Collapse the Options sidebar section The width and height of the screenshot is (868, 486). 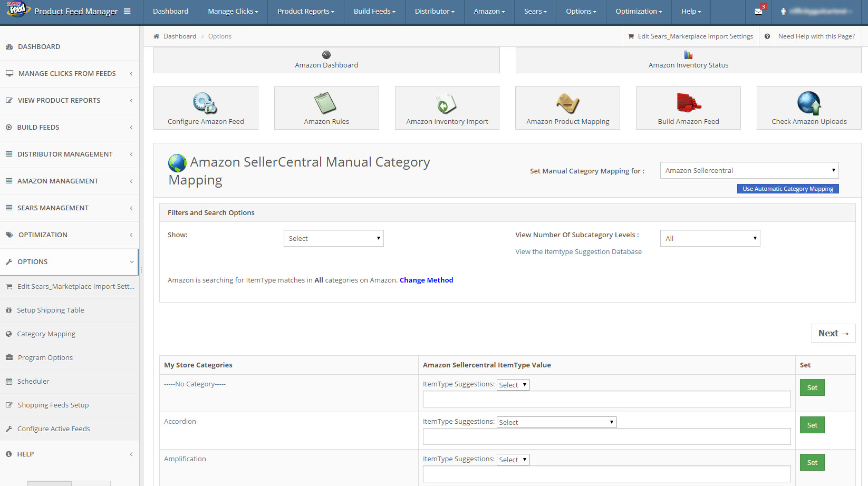click(70, 262)
